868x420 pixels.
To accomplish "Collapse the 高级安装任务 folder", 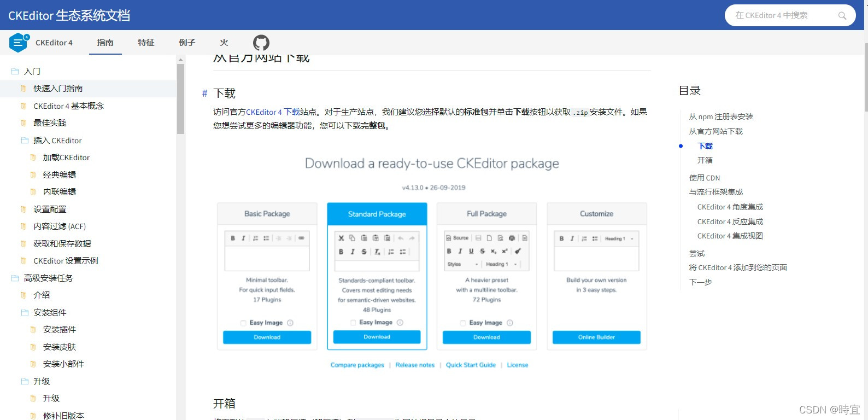I will click(15, 278).
